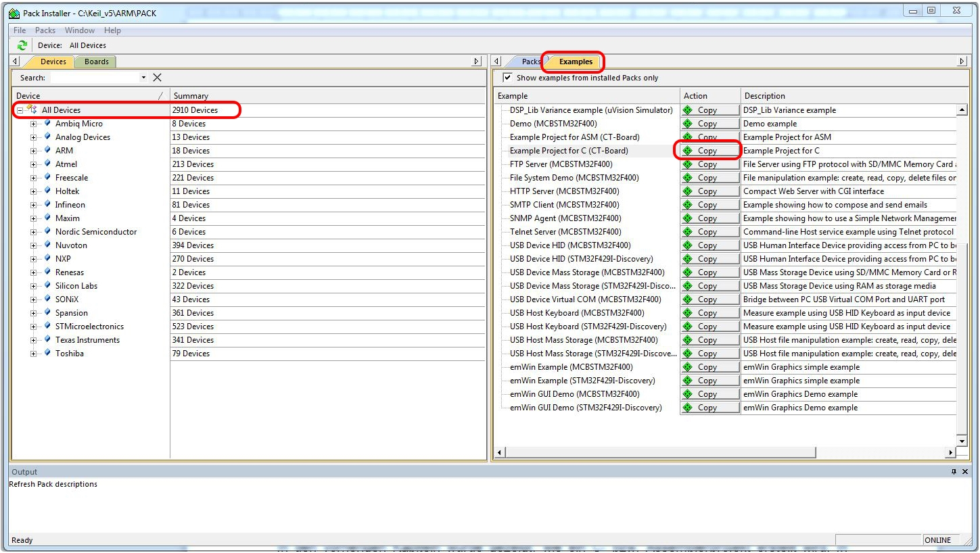
Task: Click the green Copy icon for emWin GUI Demo
Action: [x=688, y=393]
